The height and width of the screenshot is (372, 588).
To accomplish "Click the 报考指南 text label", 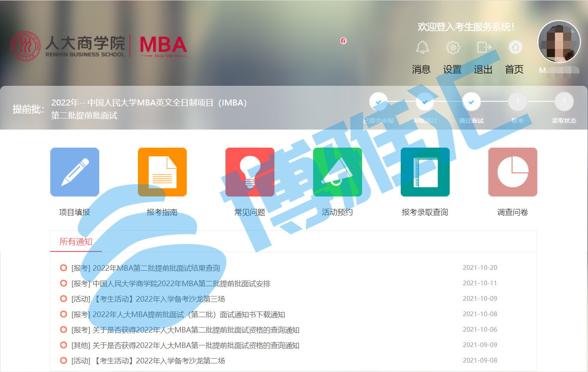I will pos(162,212).
